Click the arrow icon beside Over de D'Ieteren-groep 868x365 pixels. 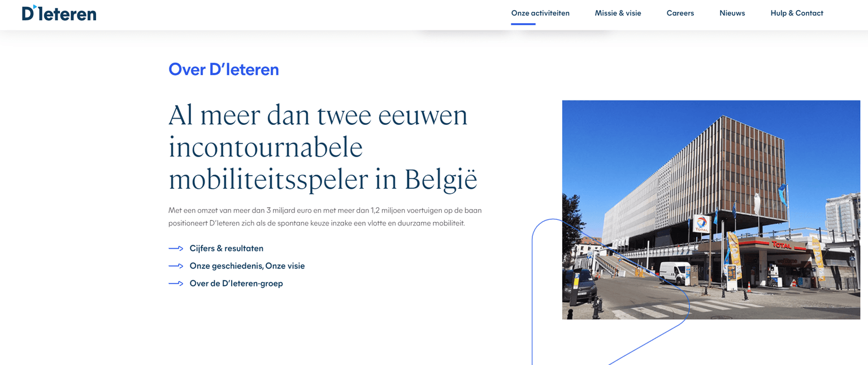coord(176,284)
